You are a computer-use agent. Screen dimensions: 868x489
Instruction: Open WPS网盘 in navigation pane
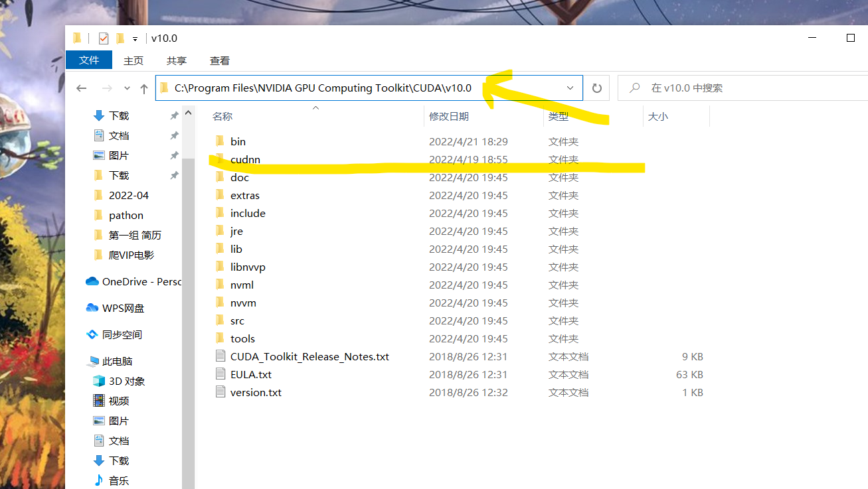tap(116, 308)
